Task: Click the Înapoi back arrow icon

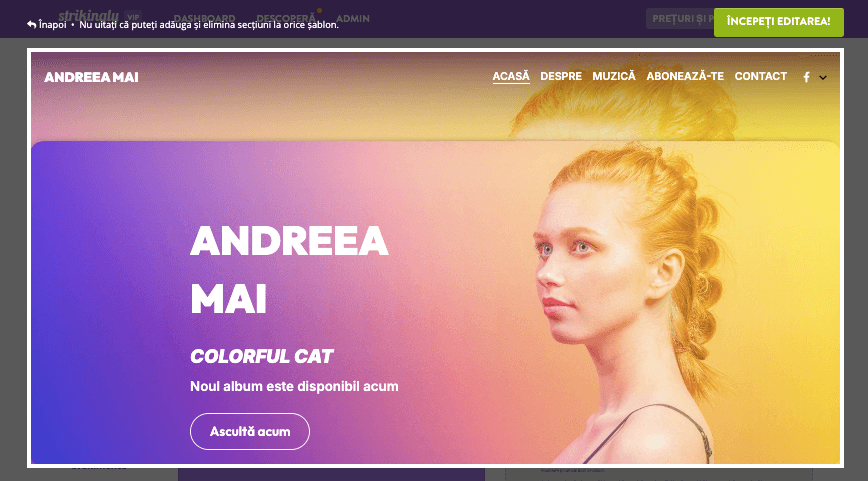Action: pyautogui.click(x=32, y=25)
